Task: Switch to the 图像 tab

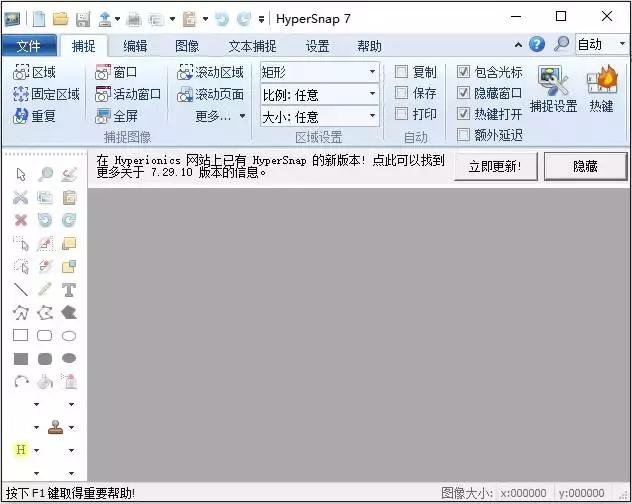Action: click(187, 46)
